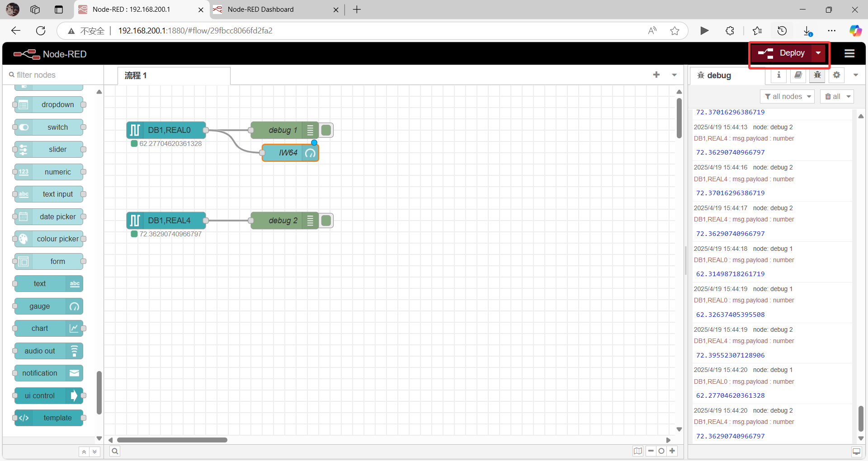The height and width of the screenshot is (461, 868).
Task: Toggle debug 2 node output on or off
Action: pos(326,220)
